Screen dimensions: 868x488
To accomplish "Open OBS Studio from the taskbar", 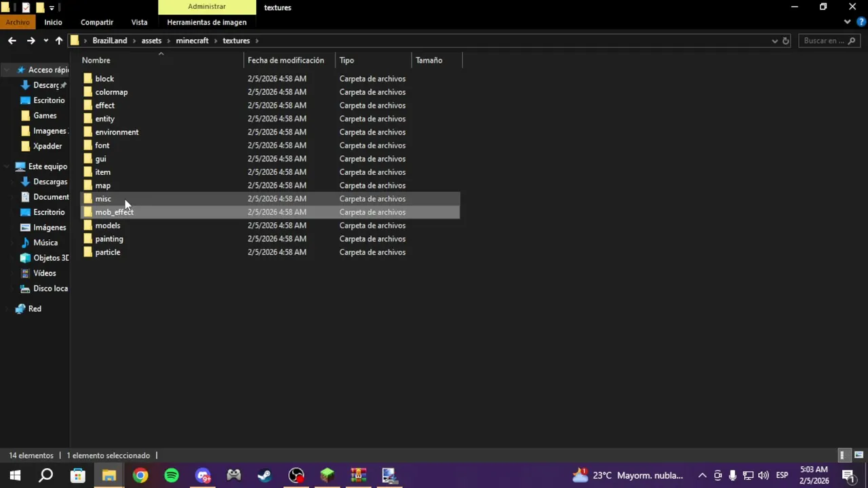I will (296, 475).
